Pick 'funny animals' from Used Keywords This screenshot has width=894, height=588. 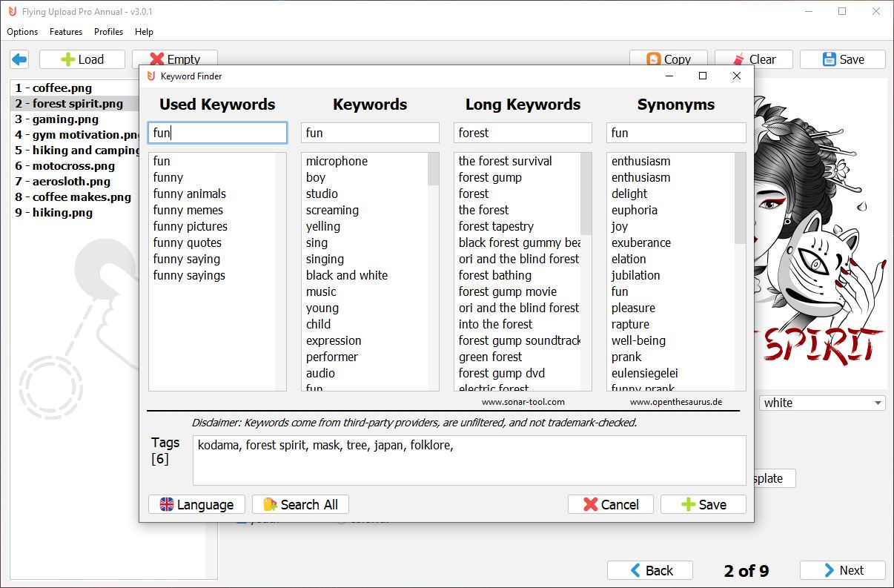coord(190,194)
